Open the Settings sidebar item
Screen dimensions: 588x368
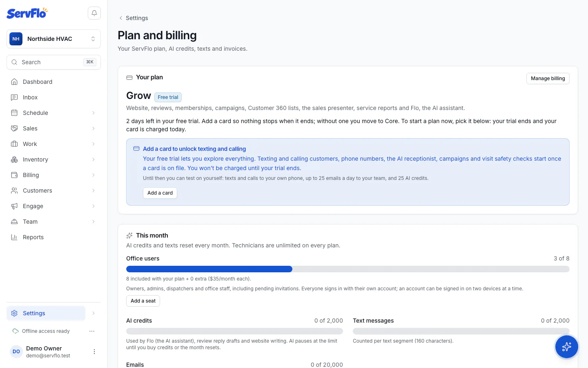pos(46,313)
